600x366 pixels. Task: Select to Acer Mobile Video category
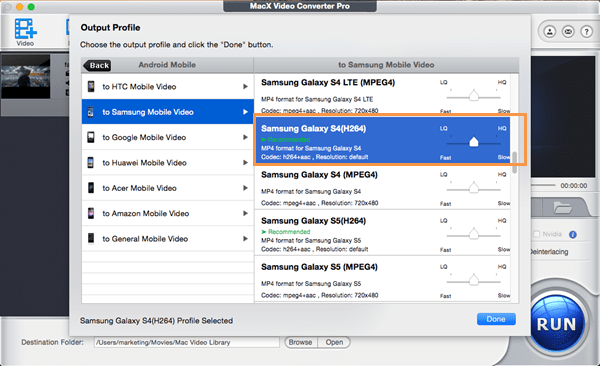168,188
